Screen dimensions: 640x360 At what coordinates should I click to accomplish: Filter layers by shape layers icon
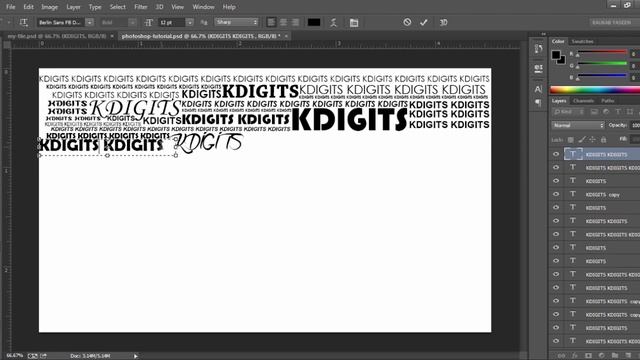click(x=630, y=111)
